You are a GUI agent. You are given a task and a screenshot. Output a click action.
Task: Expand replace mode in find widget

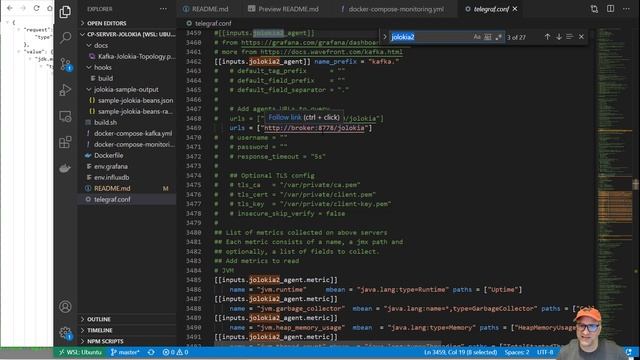click(x=384, y=37)
